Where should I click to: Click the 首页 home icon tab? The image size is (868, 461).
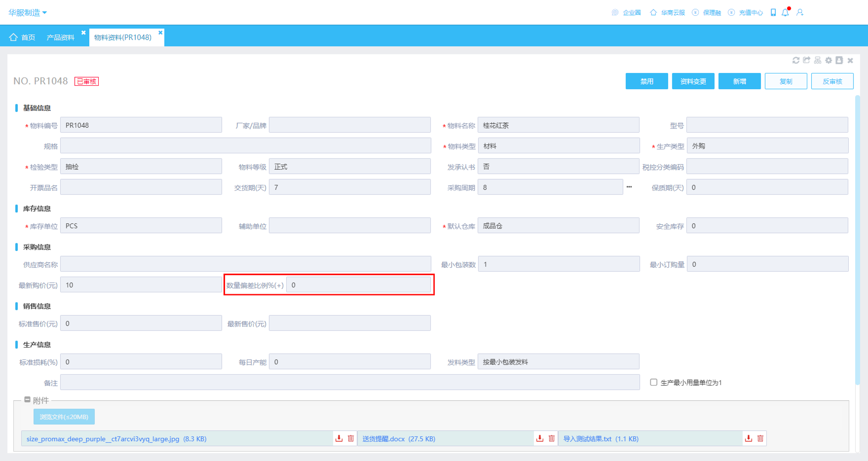(x=22, y=37)
